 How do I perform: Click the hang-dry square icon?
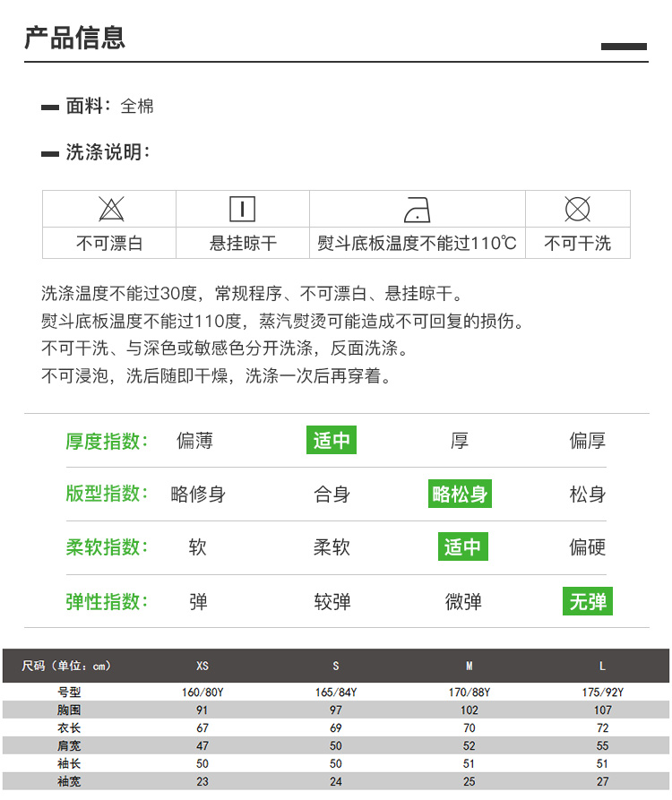pos(243,210)
